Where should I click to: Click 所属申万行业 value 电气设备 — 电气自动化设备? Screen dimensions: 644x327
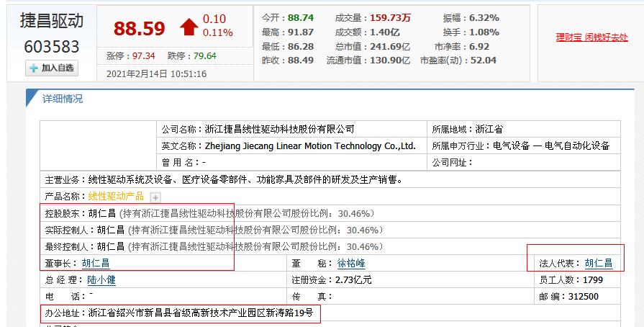[551, 146]
